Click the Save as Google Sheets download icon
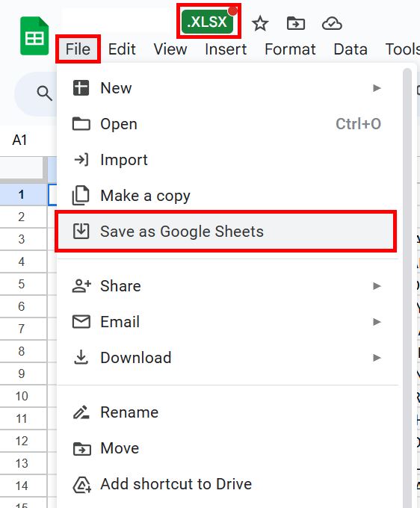The width and height of the screenshot is (420, 508). point(81,232)
